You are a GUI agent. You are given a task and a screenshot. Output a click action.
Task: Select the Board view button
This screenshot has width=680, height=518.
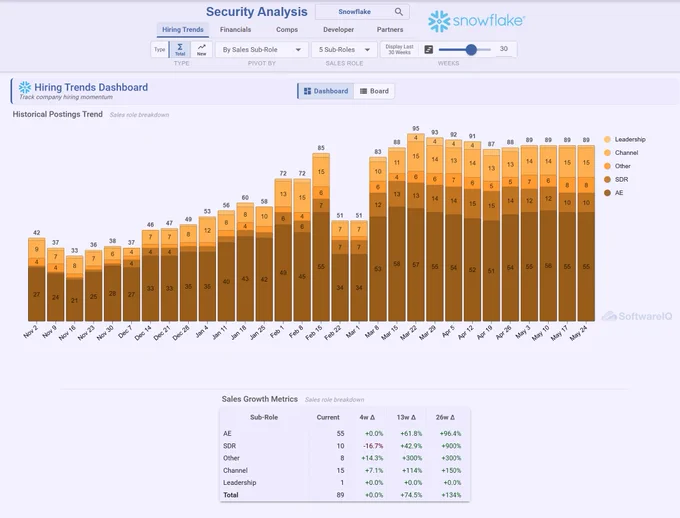pyautogui.click(x=374, y=91)
